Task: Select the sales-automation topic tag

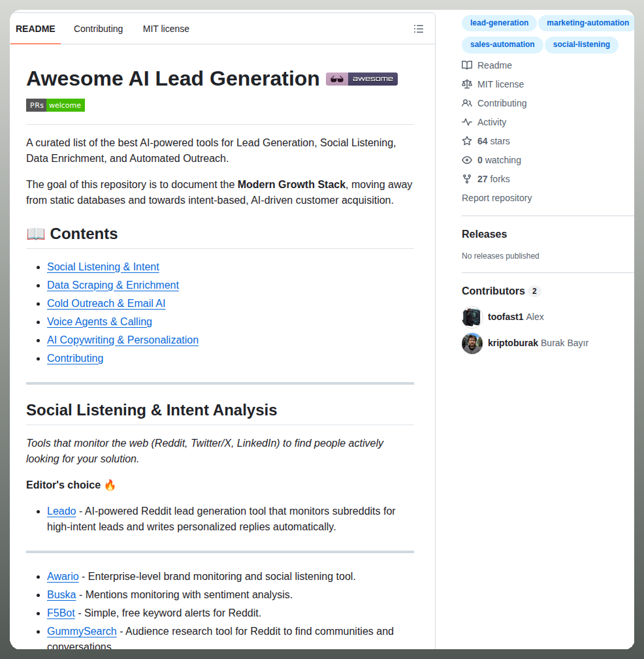Action: click(x=502, y=44)
